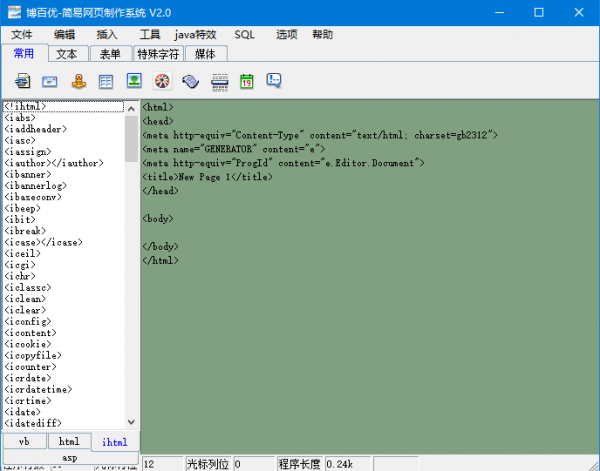
Task: Select the html tag list tab
Action: pyautogui.click(x=68, y=441)
